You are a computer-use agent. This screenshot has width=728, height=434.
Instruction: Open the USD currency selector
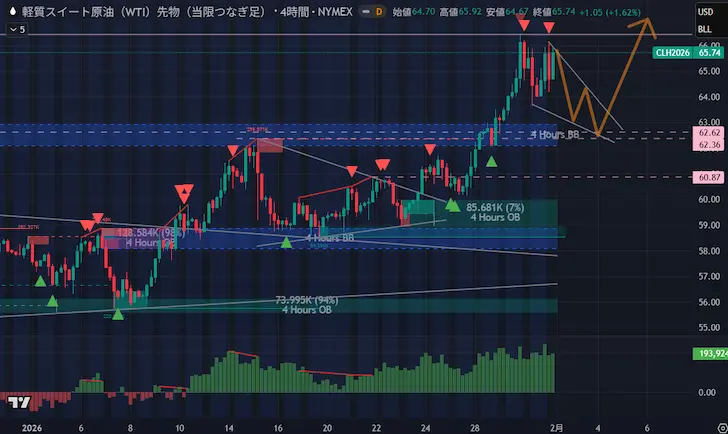pos(704,12)
